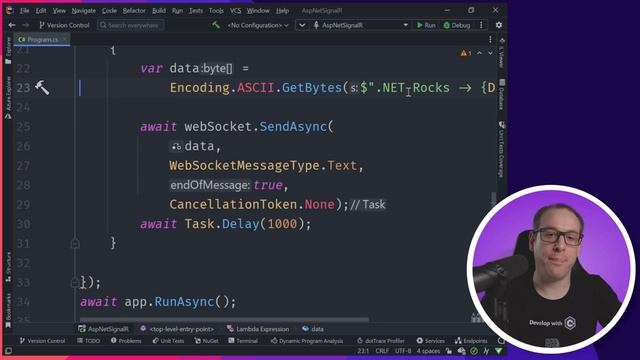The image size is (640, 360).
Task: Open IDE settings gear icon
Action: [499, 25]
